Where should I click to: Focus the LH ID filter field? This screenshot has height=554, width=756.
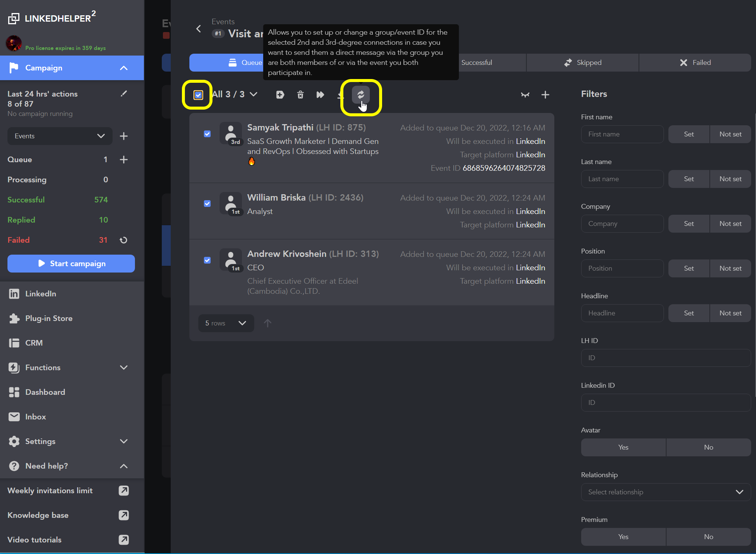tap(666, 358)
